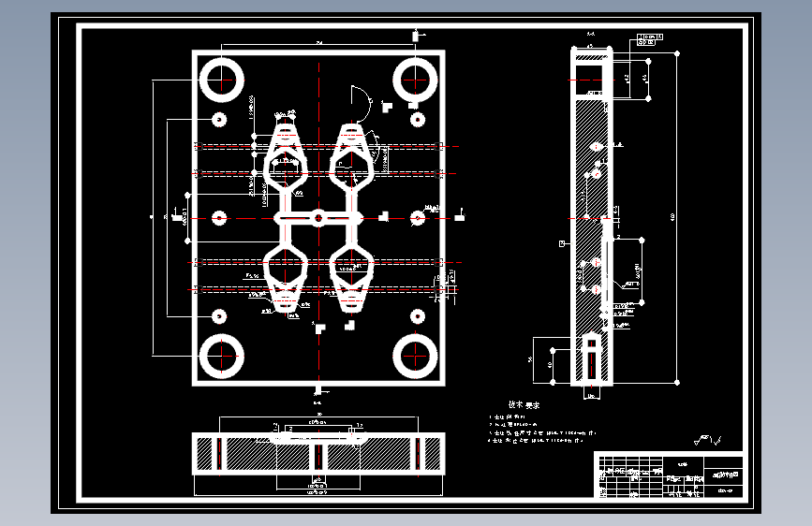This screenshot has width=812, height=526.
Task: Click the title block table in the sheet's corner
Action: point(669,475)
